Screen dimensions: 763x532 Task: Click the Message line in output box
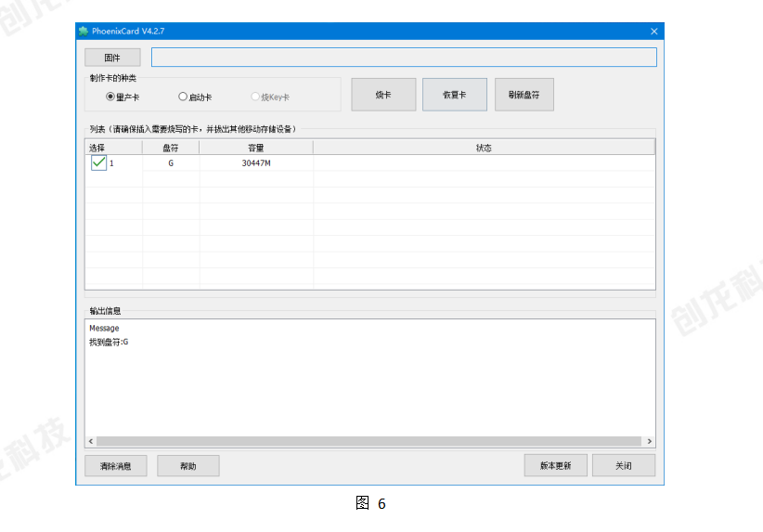[104, 328]
